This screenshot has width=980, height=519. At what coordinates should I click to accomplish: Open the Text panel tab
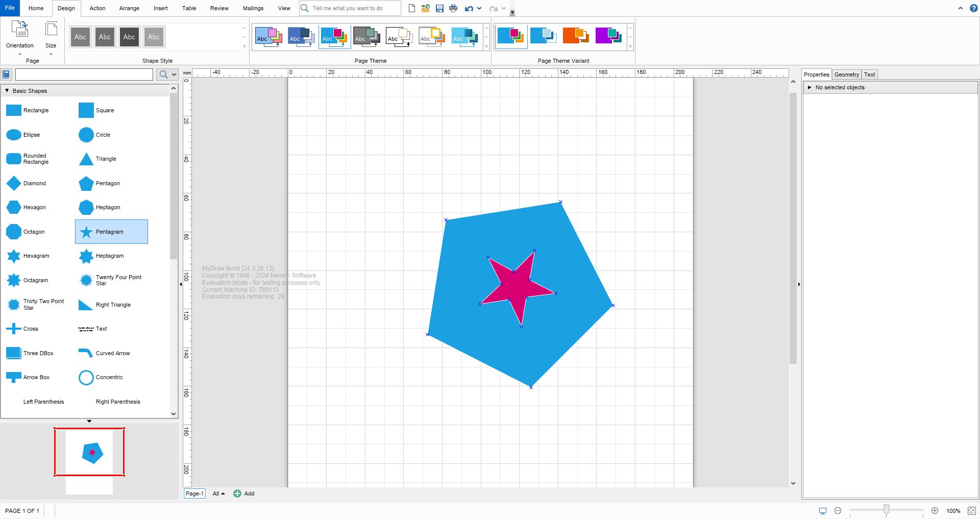[869, 75]
